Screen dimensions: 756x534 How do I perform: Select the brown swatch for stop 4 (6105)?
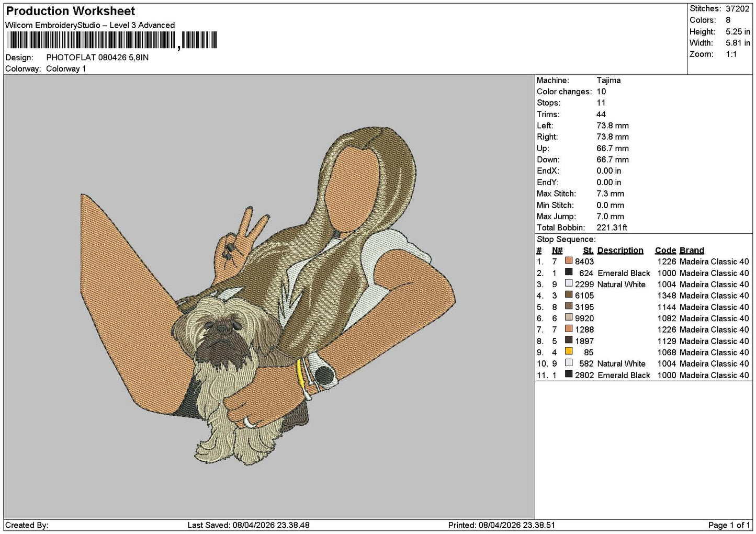pyautogui.click(x=569, y=294)
